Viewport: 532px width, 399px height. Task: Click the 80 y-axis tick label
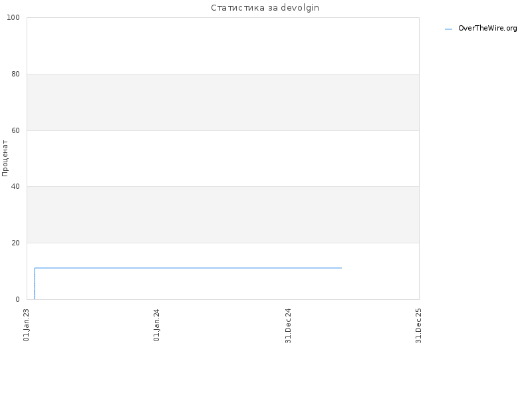tap(15, 74)
